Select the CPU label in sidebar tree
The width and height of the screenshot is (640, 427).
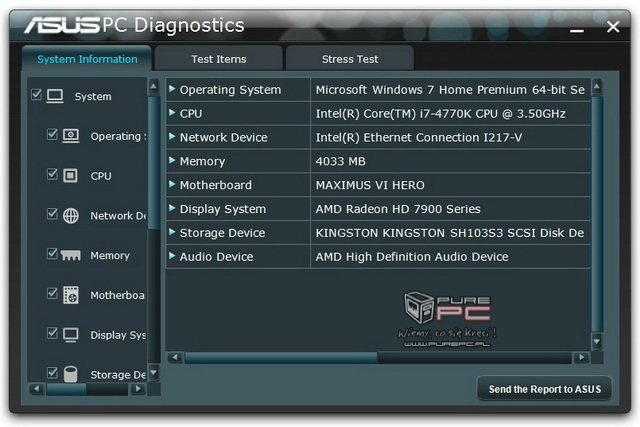(x=101, y=176)
